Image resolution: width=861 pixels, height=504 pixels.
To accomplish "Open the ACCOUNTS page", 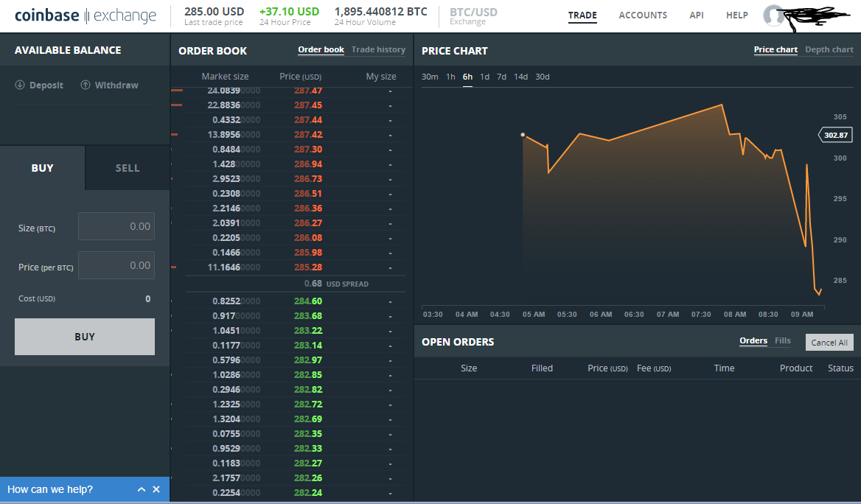I will (x=643, y=15).
